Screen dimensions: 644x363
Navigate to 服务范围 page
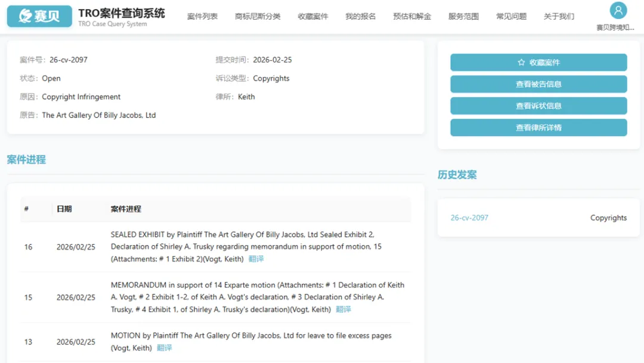pyautogui.click(x=463, y=17)
